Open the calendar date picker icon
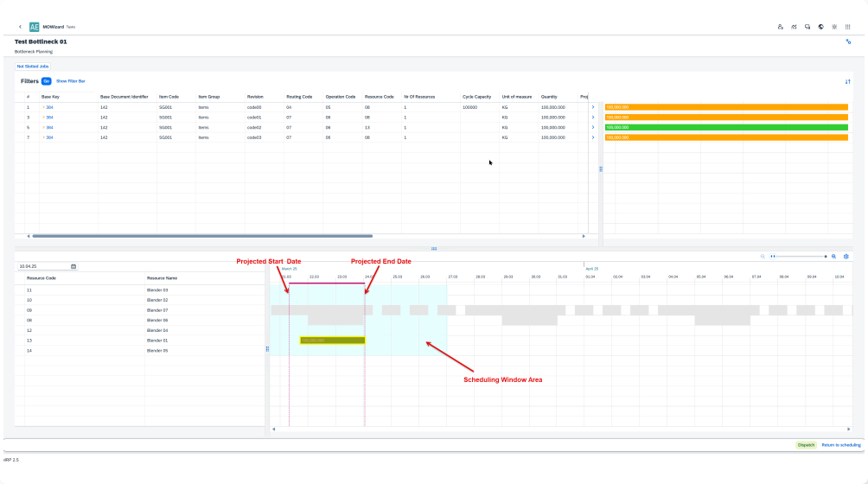This screenshot has height=484, width=868. point(73,266)
